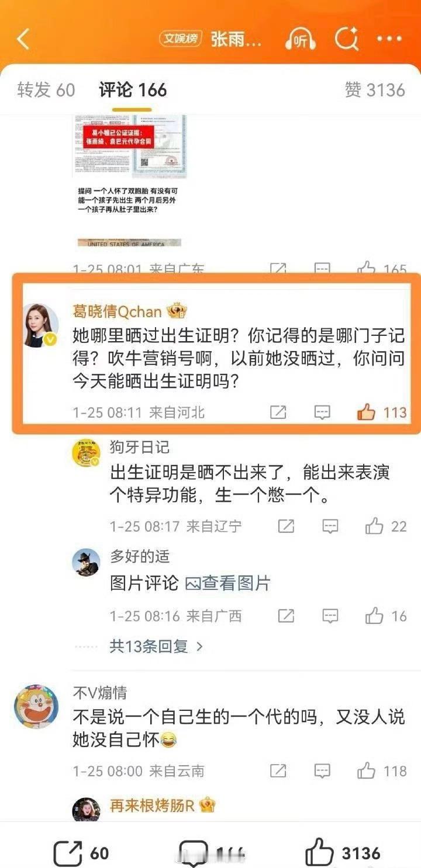421x868 pixels.
Task: Open 葛晓倩Qchan's username profile link
Action: coord(117,311)
